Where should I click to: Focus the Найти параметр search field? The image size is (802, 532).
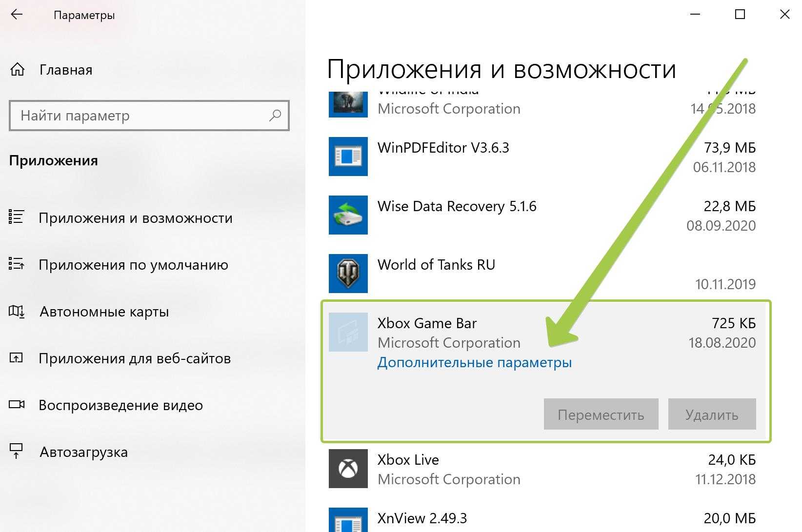(149, 116)
